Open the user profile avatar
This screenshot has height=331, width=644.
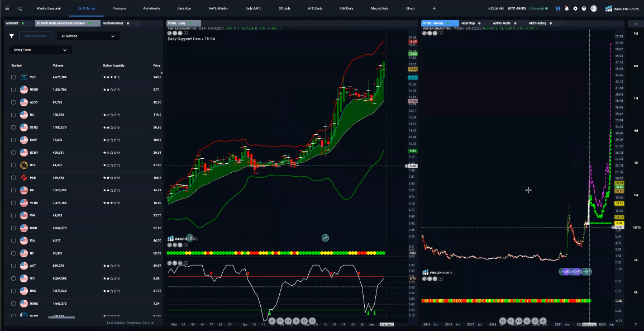(x=594, y=8)
